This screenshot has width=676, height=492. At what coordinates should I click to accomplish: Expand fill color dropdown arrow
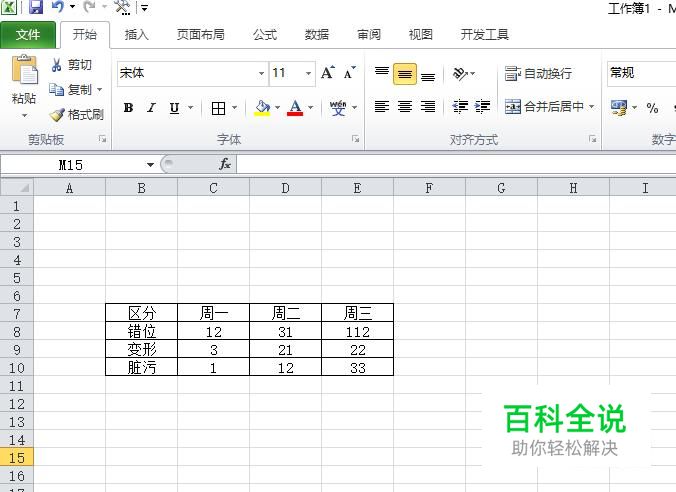pyautogui.click(x=277, y=107)
